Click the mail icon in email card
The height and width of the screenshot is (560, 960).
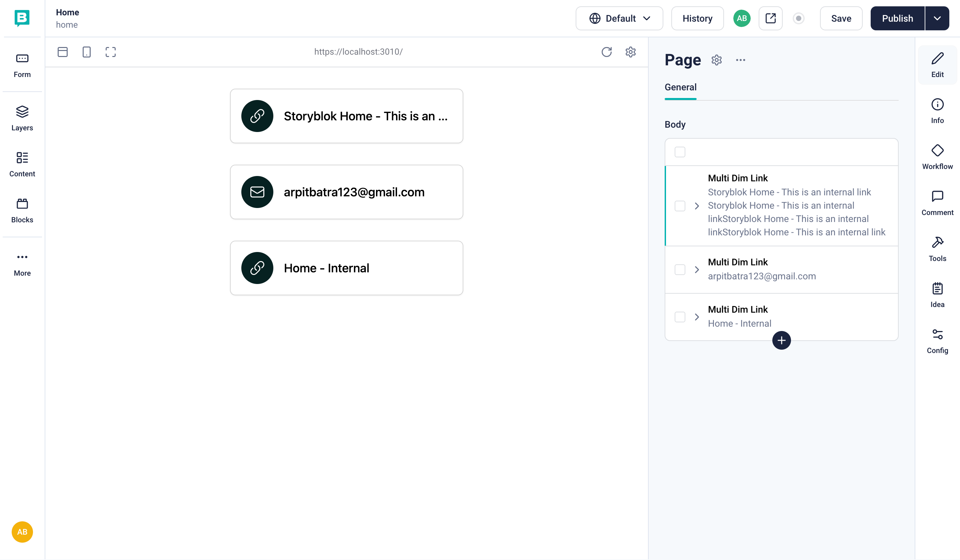(257, 192)
